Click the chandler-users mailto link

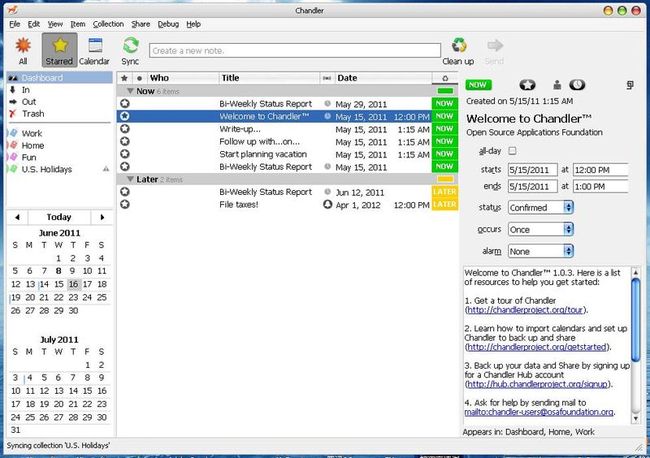pos(539,412)
